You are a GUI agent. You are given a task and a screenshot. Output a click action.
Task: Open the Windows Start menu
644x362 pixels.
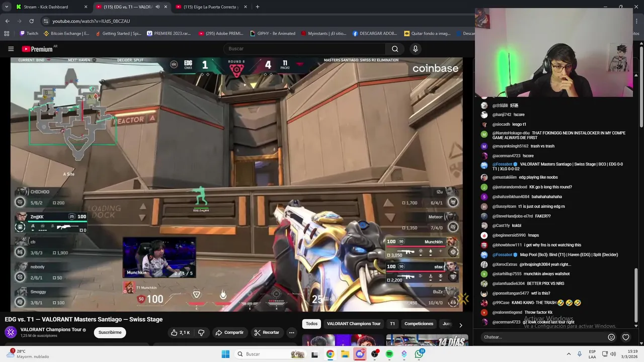click(x=225, y=354)
